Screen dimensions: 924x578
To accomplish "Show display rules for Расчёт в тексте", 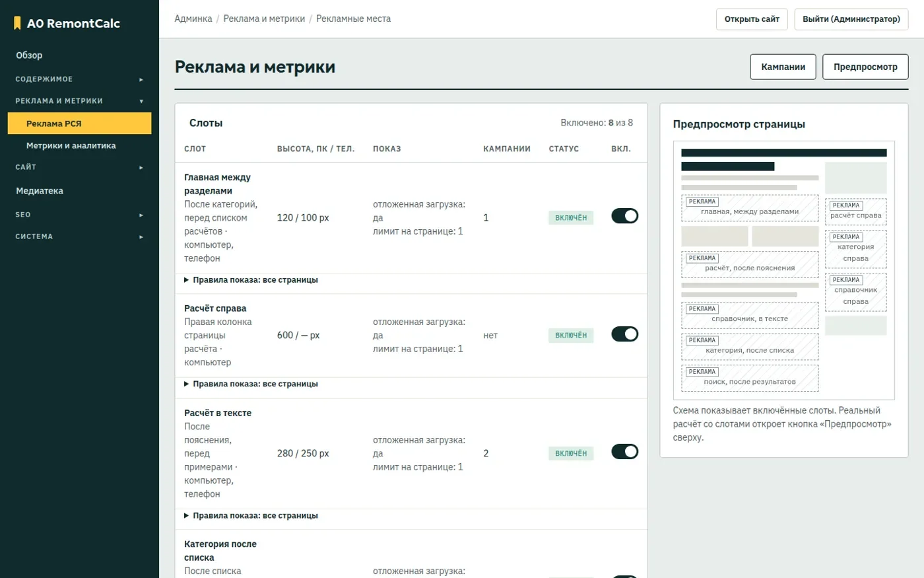I will click(x=251, y=515).
